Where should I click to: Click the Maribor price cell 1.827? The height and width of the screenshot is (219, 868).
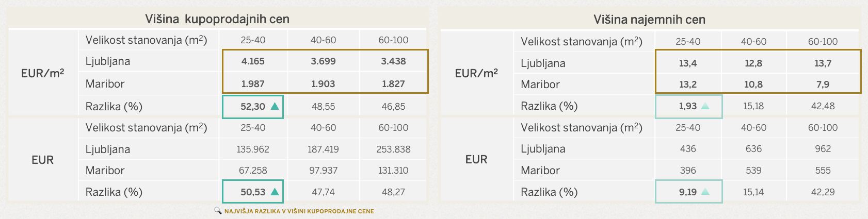point(393,83)
